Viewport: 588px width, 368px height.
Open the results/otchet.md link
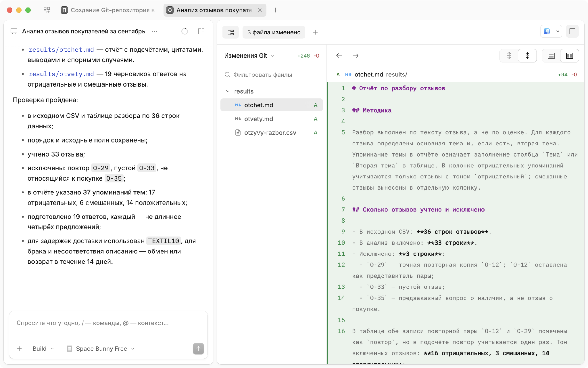pyautogui.click(x=61, y=50)
